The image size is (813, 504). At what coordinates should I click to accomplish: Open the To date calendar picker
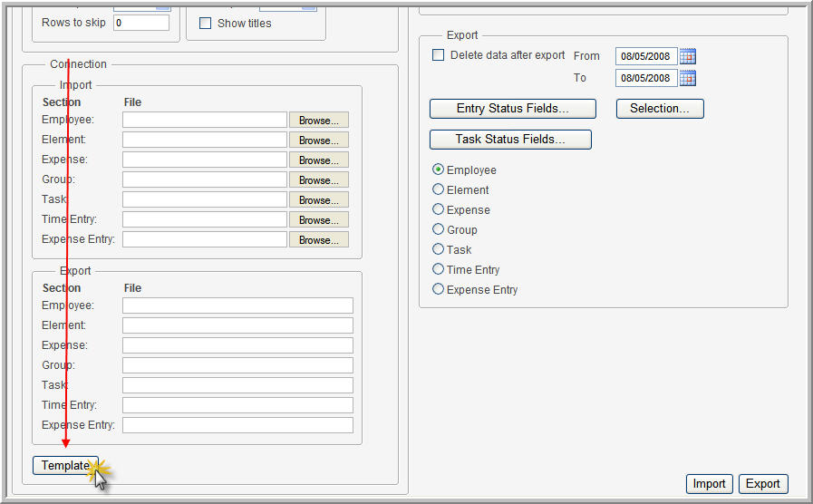pyautogui.click(x=688, y=78)
